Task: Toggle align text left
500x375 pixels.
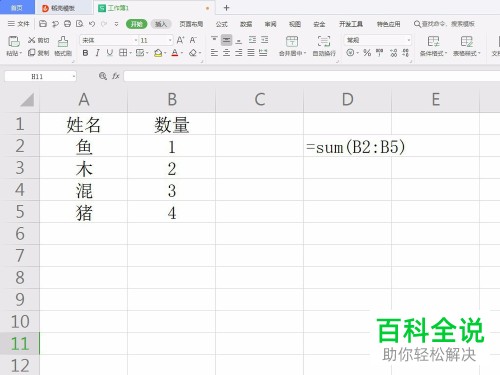Action: coord(214,53)
